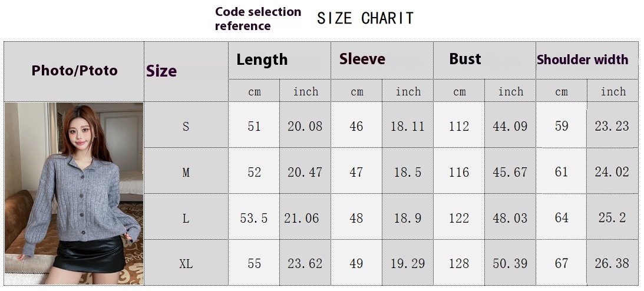Click the "Bust" column header
This screenshot has width=644, height=291.
pyautogui.click(x=465, y=59)
